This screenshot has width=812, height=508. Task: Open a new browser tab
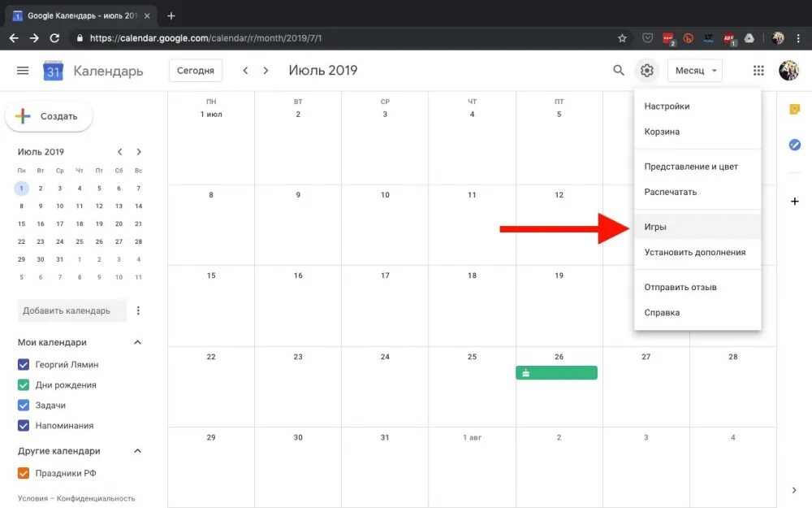[171, 16]
